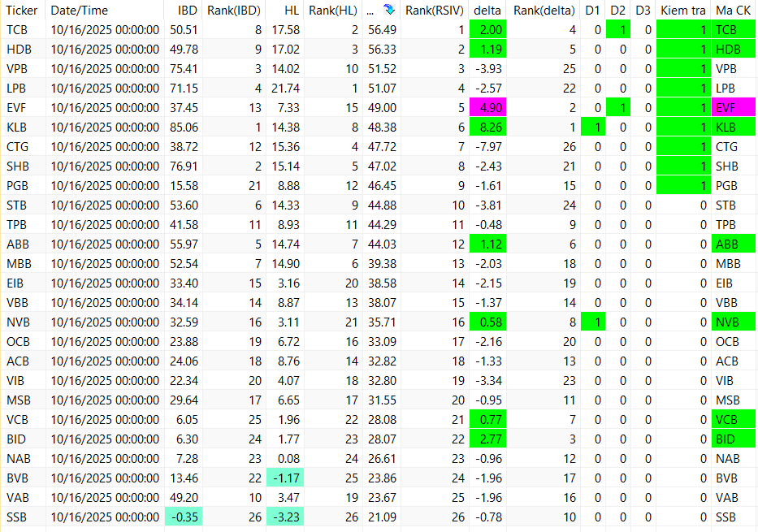
Task: Click the green Kiem tra cell in PGB row
Action: pyautogui.click(x=683, y=185)
